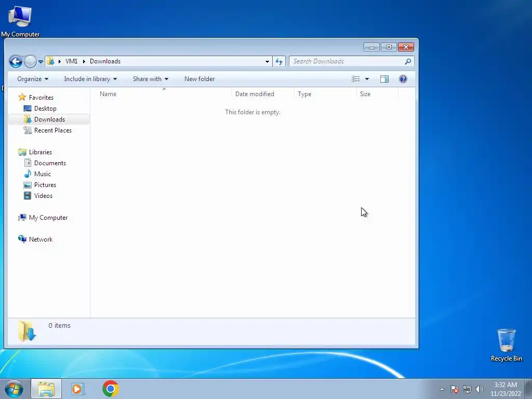Sort by Type column header
Screen dimensions: 532x399
[325, 94]
